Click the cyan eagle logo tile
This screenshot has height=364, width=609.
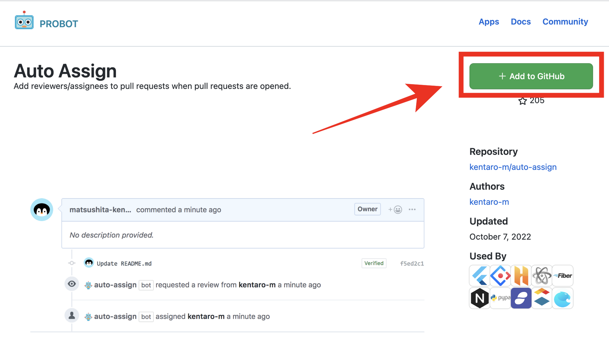pyautogui.click(x=563, y=298)
